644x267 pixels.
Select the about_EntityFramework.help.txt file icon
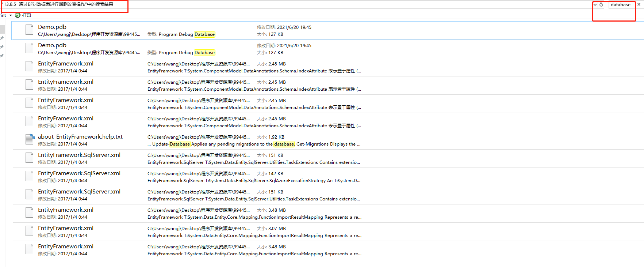30,139
